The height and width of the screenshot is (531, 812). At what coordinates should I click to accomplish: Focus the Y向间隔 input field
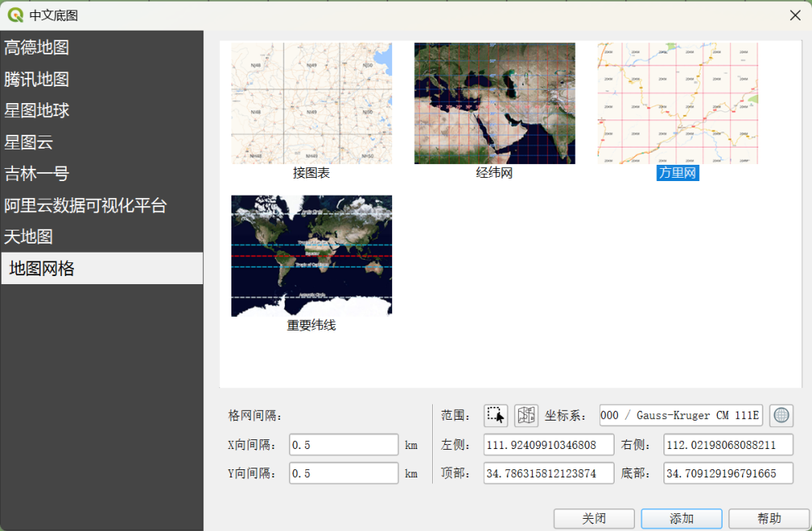[x=343, y=473]
